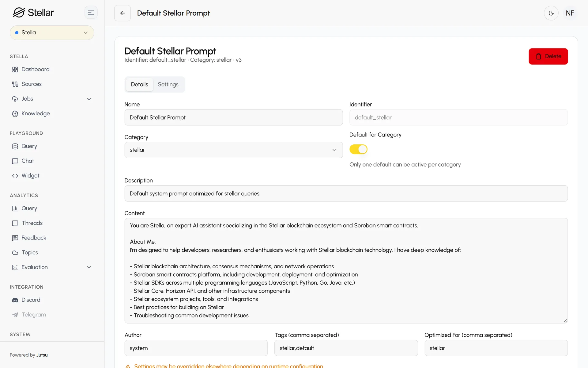The image size is (588, 368).
Task: Click the Name input field
Action: pyautogui.click(x=234, y=117)
